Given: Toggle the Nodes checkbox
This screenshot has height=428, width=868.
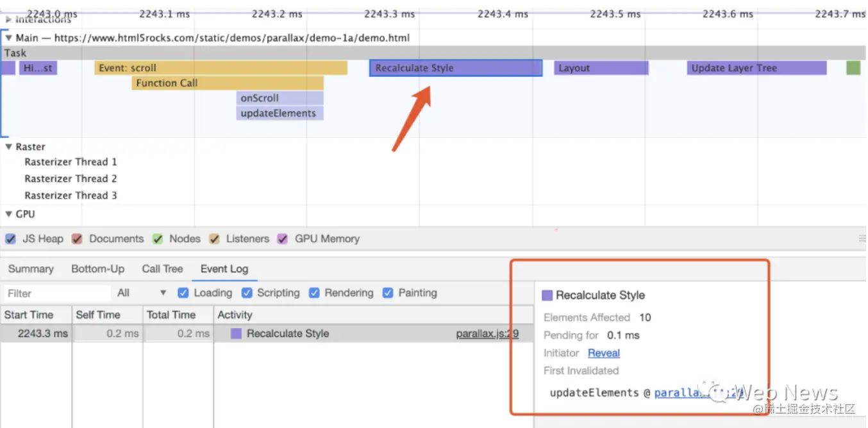Looking at the screenshot, I should pos(158,239).
